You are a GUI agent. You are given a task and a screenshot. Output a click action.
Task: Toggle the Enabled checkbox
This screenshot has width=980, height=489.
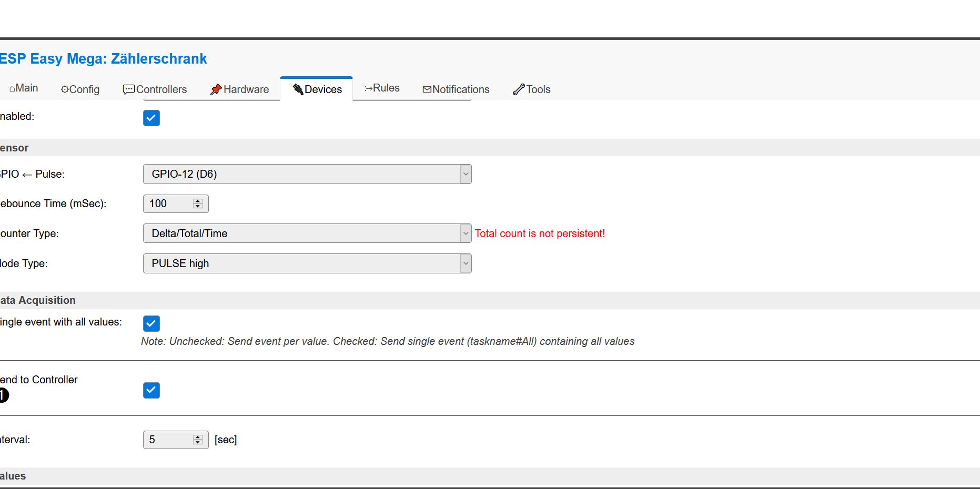pyautogui.click(x=151, y=118)
